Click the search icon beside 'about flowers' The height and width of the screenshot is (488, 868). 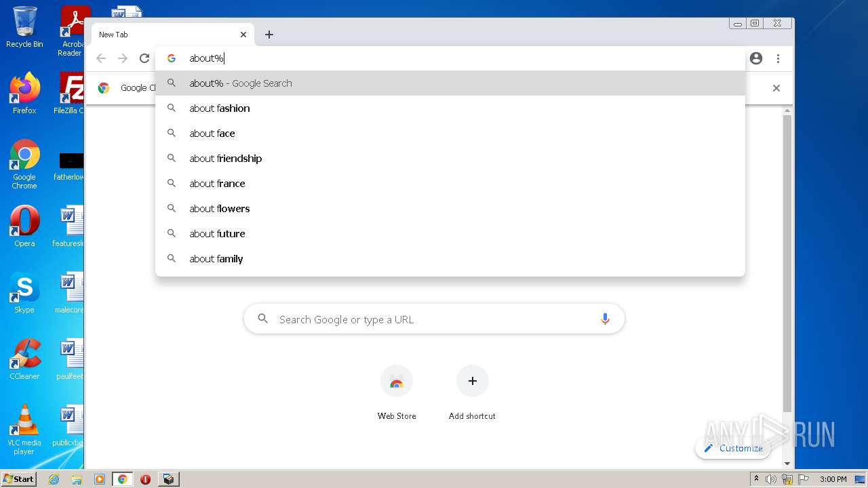172,209
